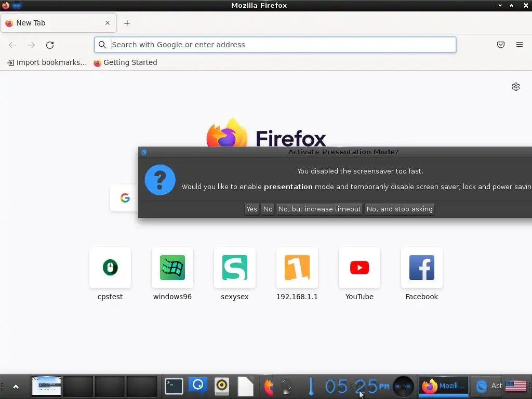The height and width of the screenshot is (399, 532).
Task: Expand the panel up-arrow menu
Action: 16,387
